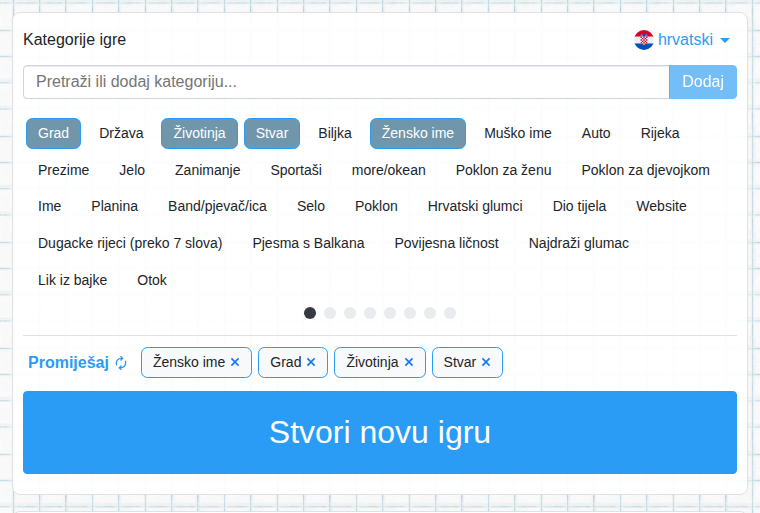Go to the fourth category page dot
Viewport: 760px width, 513px height.
pyautogui.click(x=370, y=313)
